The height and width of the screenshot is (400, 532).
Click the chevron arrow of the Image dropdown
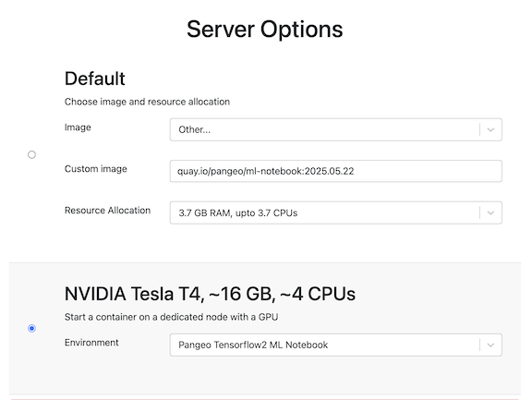(490, 129)
